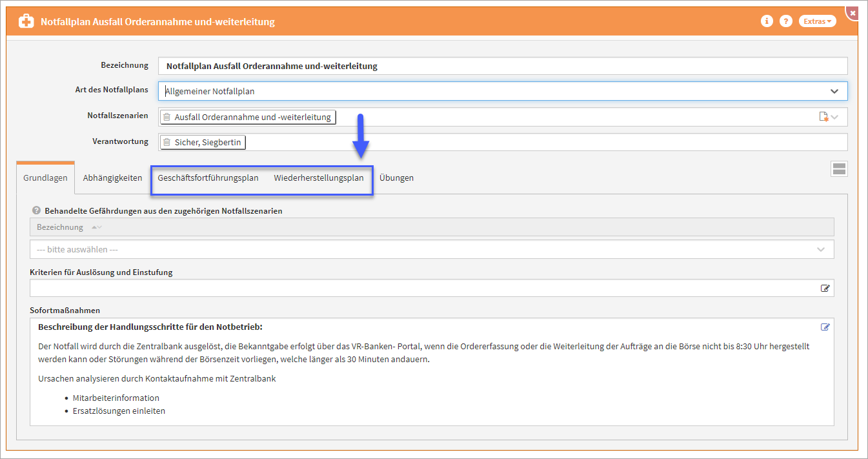
Task: Go to the Wiederherstellungsplan tab
Action: [319, 178]
